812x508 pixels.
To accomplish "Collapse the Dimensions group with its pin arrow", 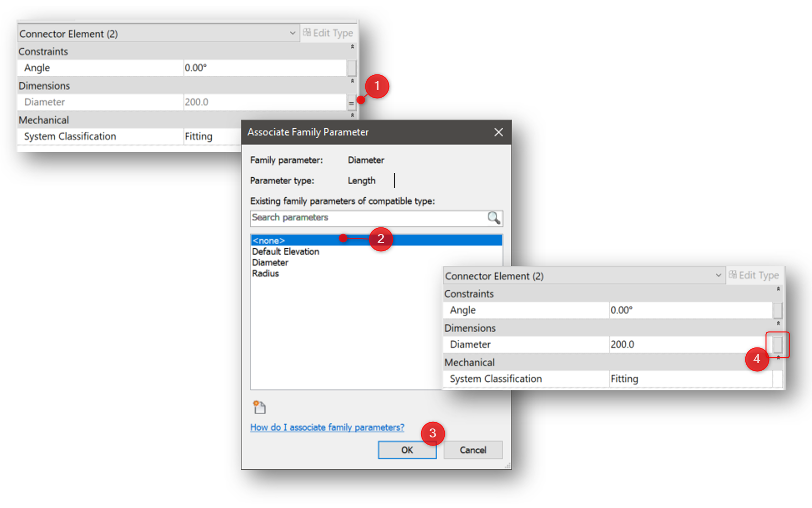I will (351, 81).
